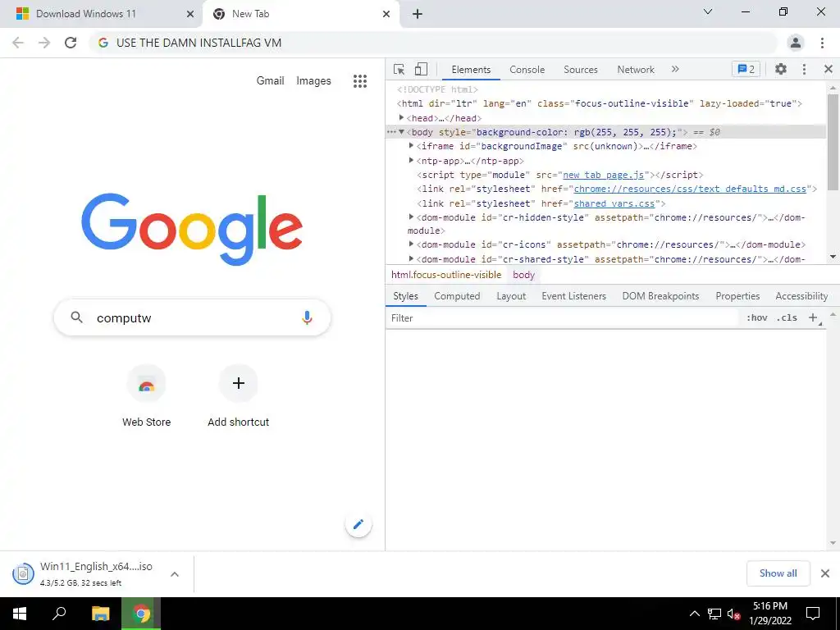This screenshot has width=840, height=630.
Task: Open the Chrome profile avatar
Action: click(796, 43)
